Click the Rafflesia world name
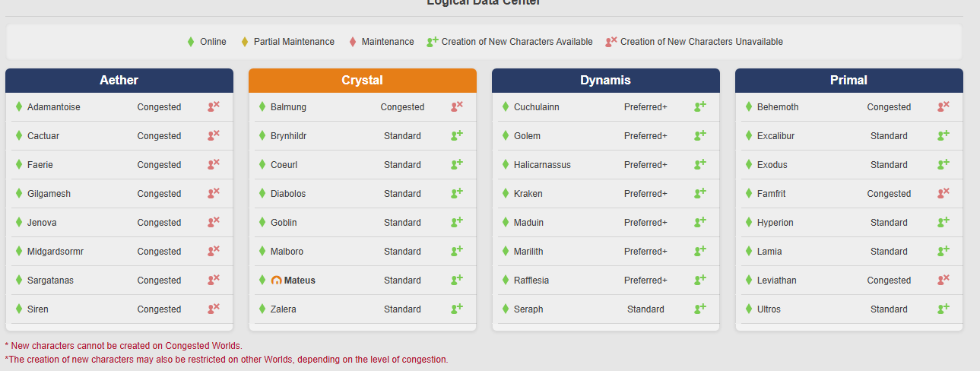 coord(531,281)
